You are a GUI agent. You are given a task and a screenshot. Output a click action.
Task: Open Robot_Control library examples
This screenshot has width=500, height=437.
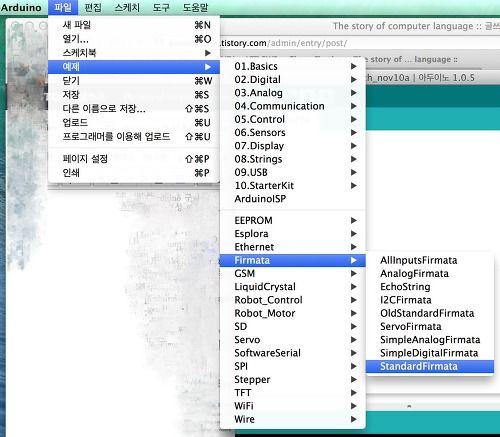pos(293,300)
